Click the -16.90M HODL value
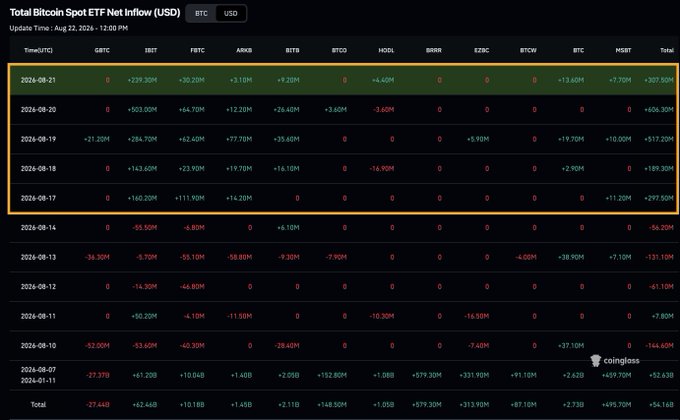Image resolution: width=680 pixels, height=420 pixels. pyautogui.click(x=382, y=169)
